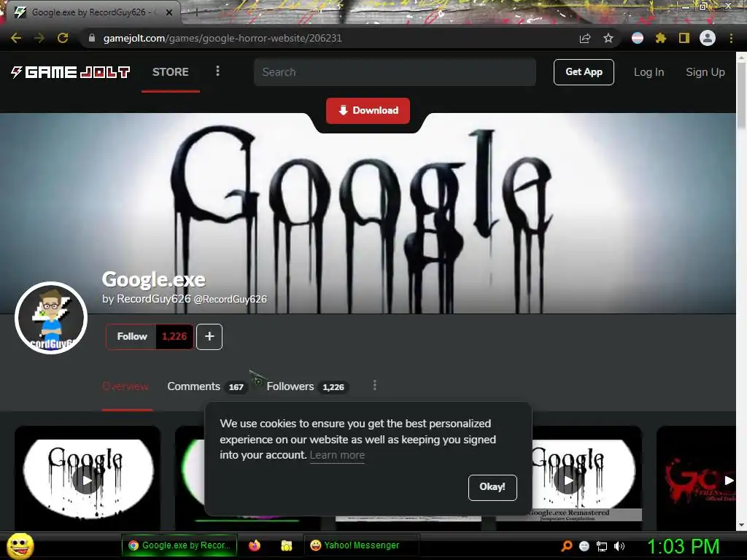The image size is (747, 560).
Task: View the 1,226 follower count button
Action: click(174, 336)
